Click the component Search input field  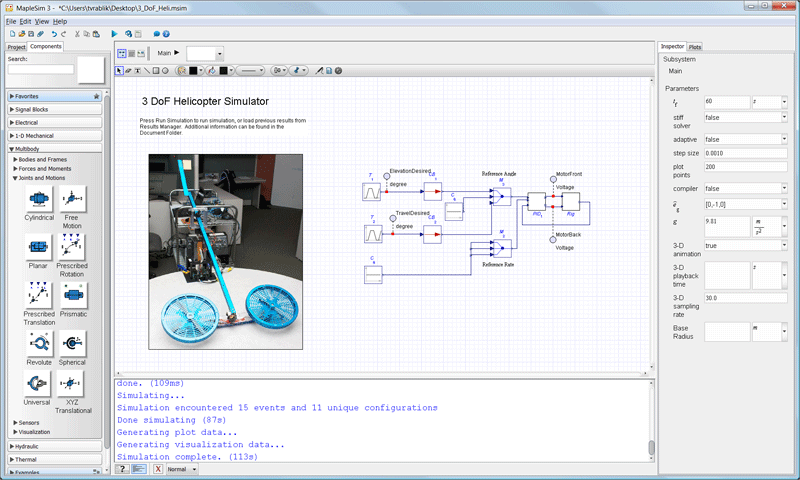[41, 69]
